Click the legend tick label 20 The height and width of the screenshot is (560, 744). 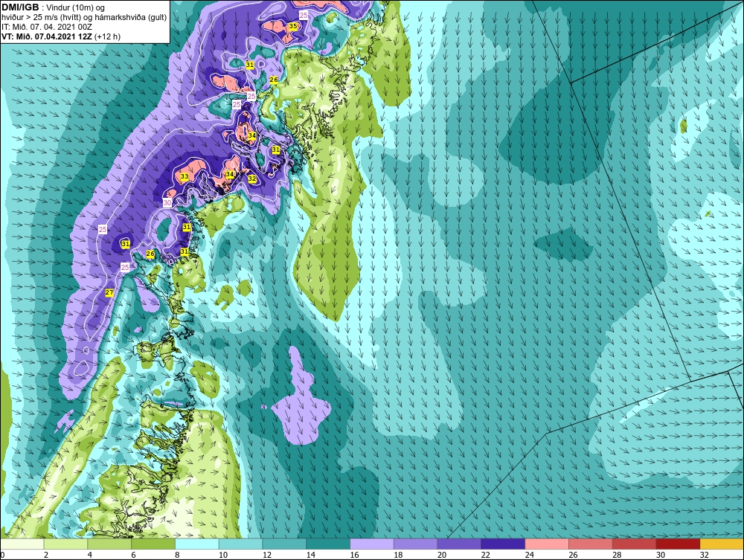[x=442, y=555]
